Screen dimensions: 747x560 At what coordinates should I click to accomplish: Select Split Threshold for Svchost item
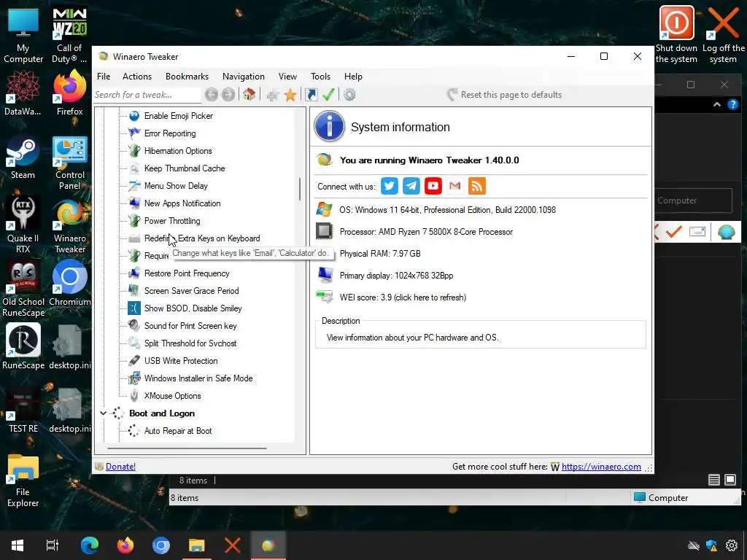click(x=190, y=343)
